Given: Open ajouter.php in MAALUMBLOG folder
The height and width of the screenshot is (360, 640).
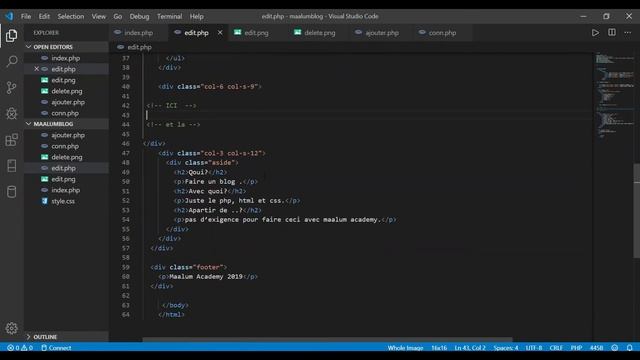Looking at the screenshot, I should pyautogui.click(x=66, y=135).
